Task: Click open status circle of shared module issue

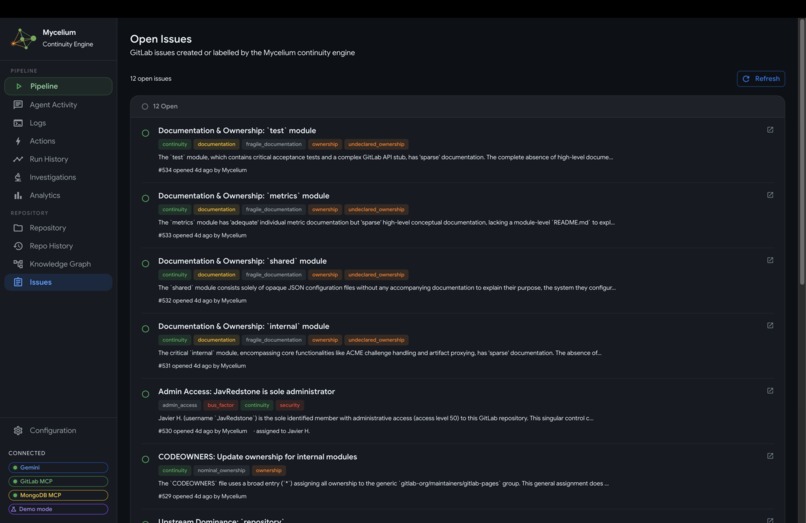Action: 145,263
